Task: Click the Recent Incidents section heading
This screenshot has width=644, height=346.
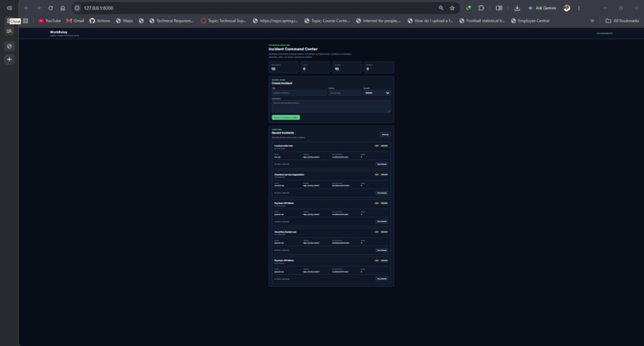Action: click(x=283, y=133)
